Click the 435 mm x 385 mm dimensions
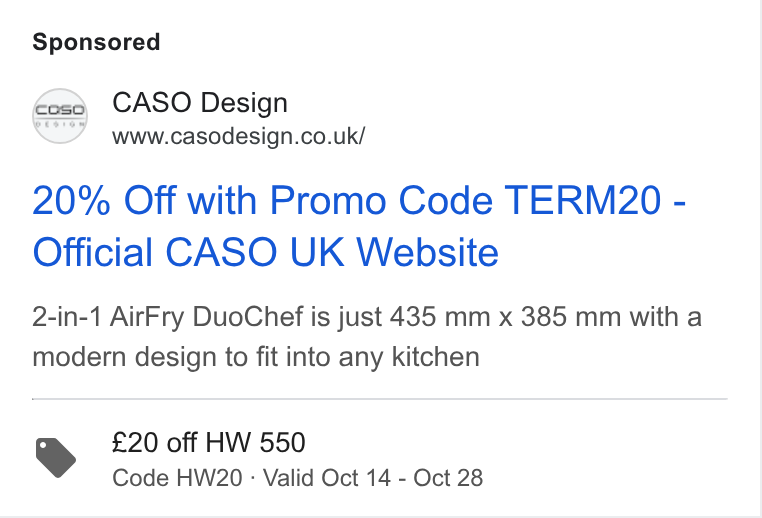This screenshot has height=518, width=762. [x=505, y=317]
